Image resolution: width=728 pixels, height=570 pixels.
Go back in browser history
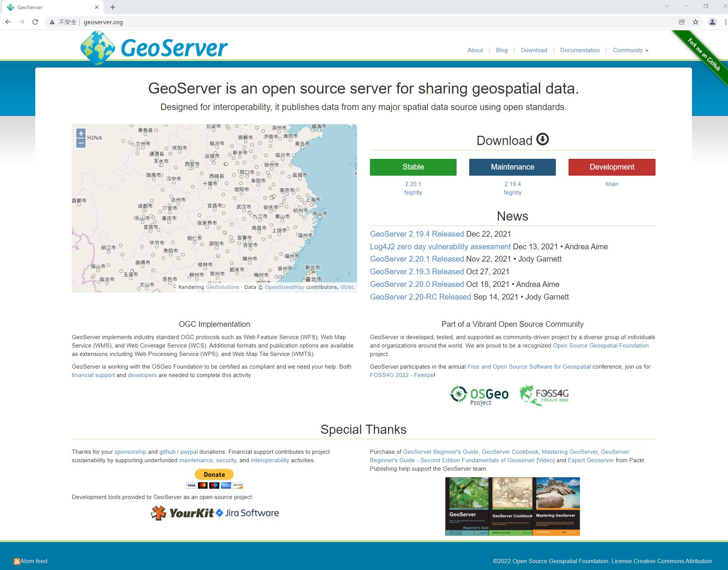(8, 22)
